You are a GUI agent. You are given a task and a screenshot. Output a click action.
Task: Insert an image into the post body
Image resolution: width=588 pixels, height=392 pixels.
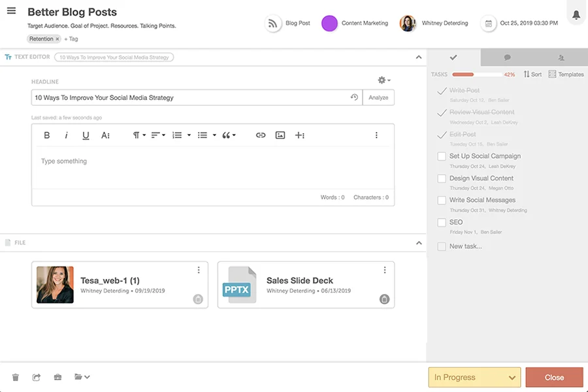tap(280, 135)
